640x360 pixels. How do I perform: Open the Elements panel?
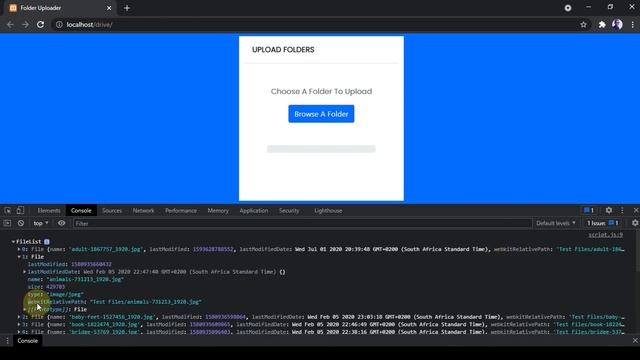(49, 211)
